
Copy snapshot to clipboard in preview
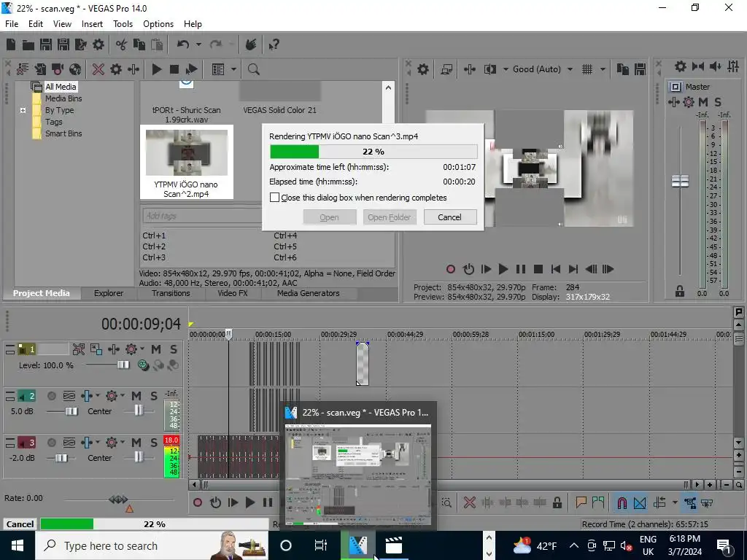pyautogui.click(x=623, y=69)
